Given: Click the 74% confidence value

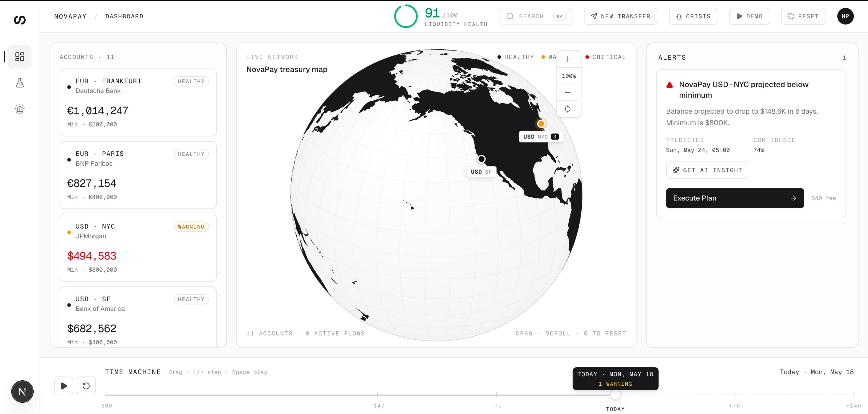Looking at the screenshot, I should (758, 150).
